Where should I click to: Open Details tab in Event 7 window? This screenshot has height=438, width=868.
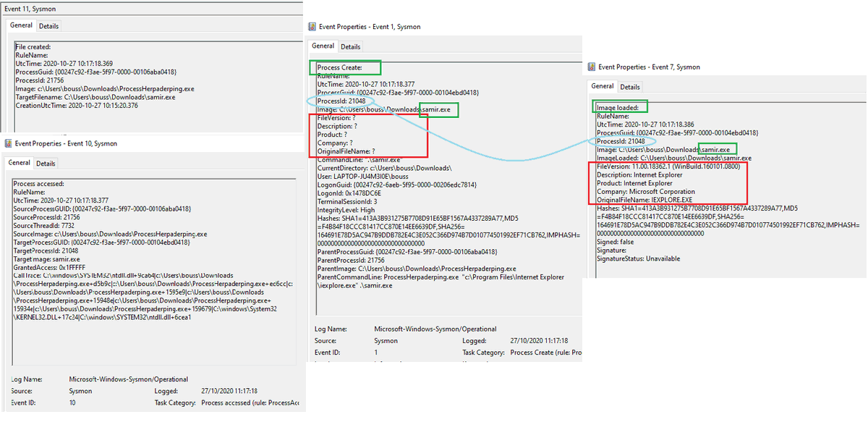click(x=629, y=87)
